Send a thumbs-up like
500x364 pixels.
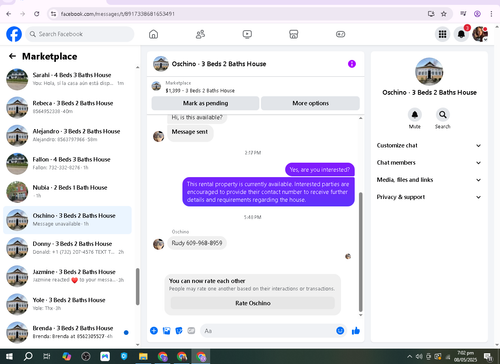[356, 330]
